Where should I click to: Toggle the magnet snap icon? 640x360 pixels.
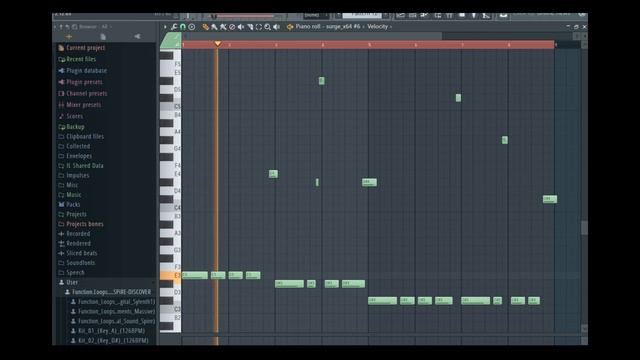[x=183, y=27]
